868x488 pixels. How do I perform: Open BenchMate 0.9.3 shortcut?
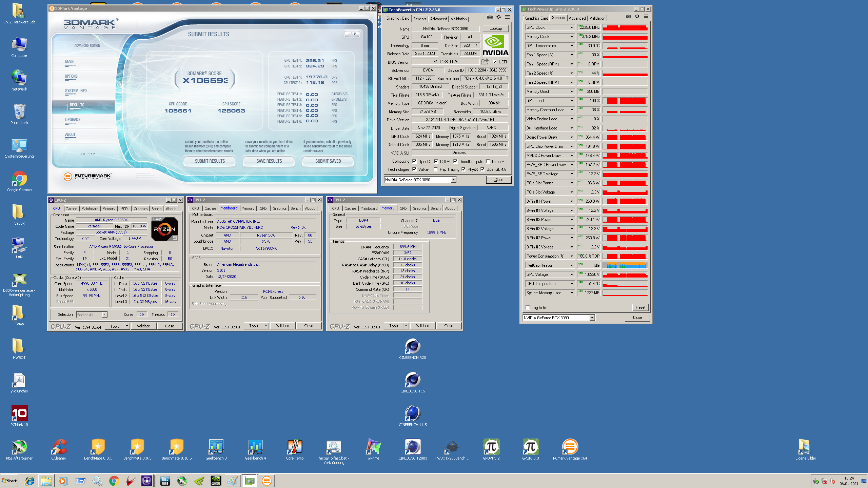click(137, 449)
